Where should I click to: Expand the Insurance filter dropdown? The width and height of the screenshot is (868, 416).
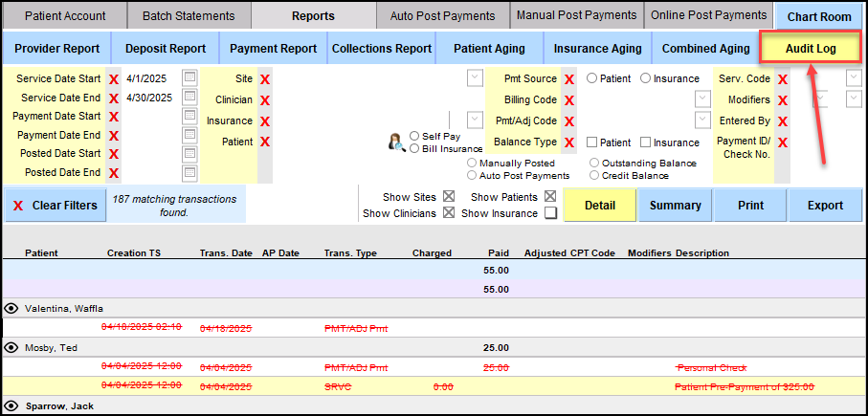475,120
